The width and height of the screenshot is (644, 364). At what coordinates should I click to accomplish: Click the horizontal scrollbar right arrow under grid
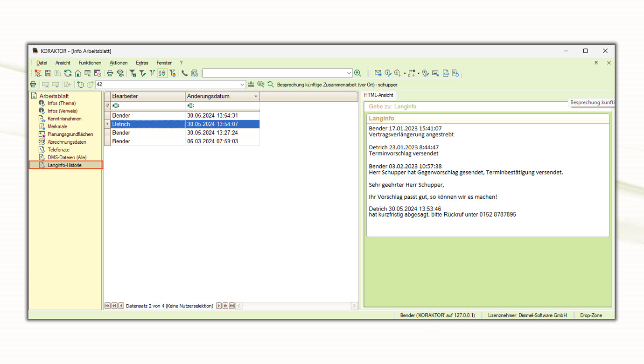(x=354, y=306)
